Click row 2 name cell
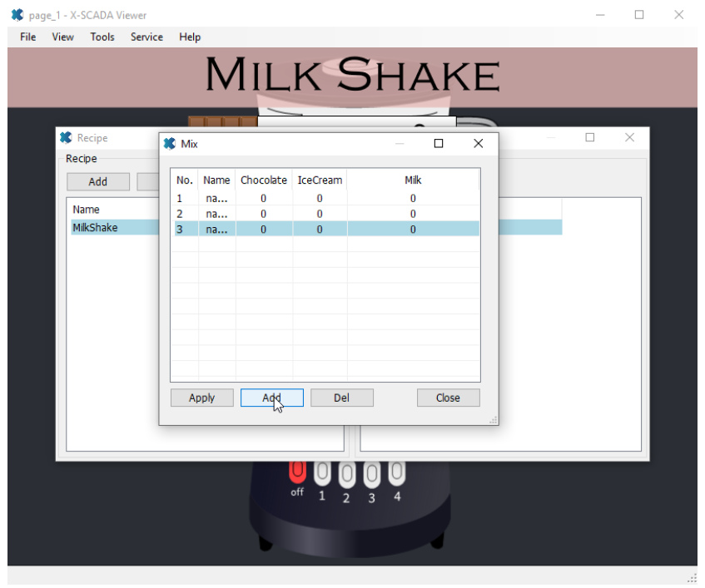 click(216, 214)
